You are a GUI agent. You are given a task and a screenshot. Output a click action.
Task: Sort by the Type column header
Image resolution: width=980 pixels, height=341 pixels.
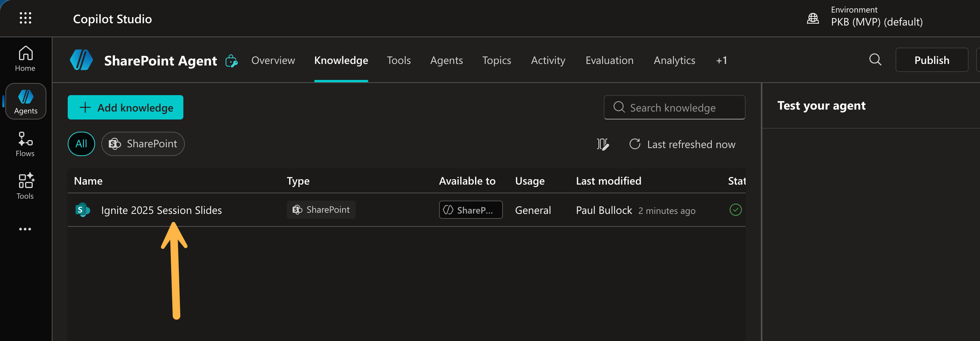pyautogui.click(x=298, y=181)
